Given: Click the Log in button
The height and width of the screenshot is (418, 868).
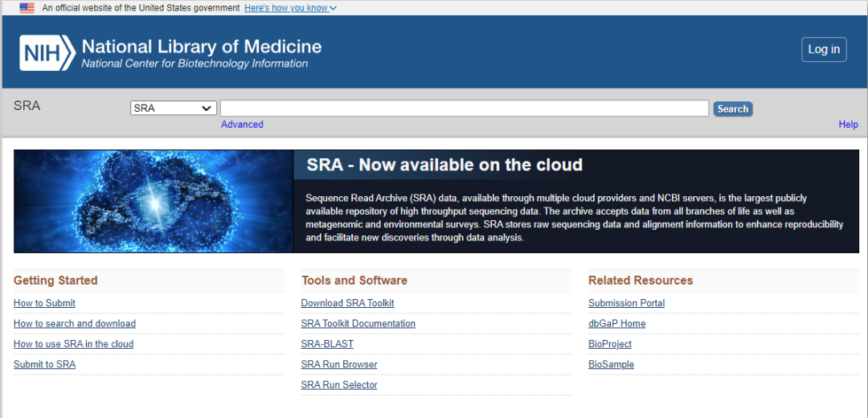Looking at the screenshot, I should [824, 50].
